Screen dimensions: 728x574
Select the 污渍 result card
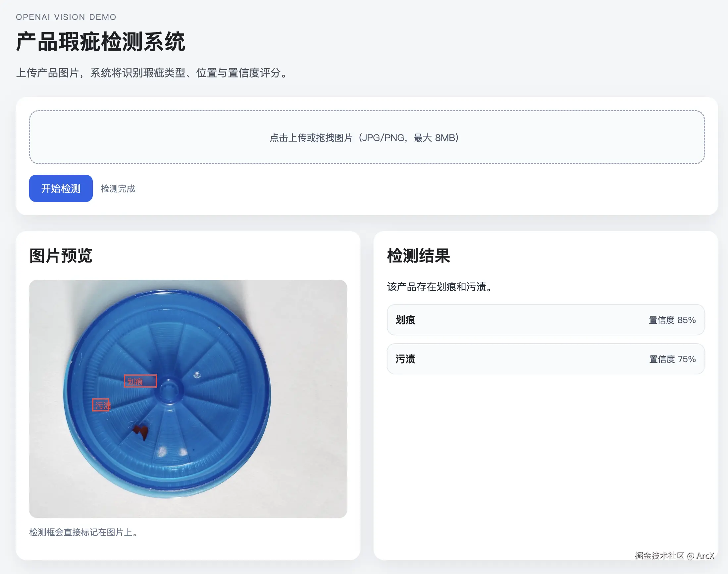click(x=545, y=359)
